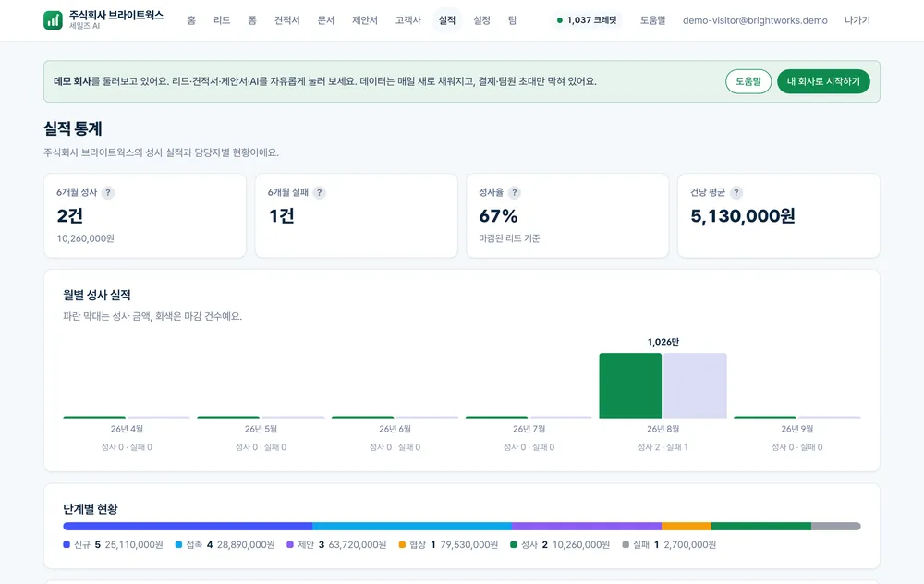Select the sky-blue 접촉 segment of stage bar
The image size is (924, 584).
click(412, 527)
